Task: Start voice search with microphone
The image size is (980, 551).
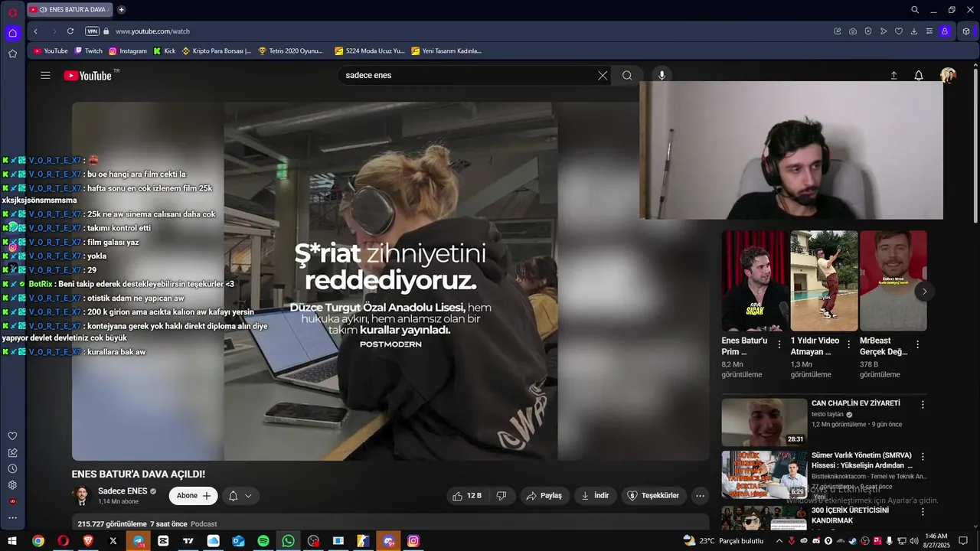Action: point(661,75)
